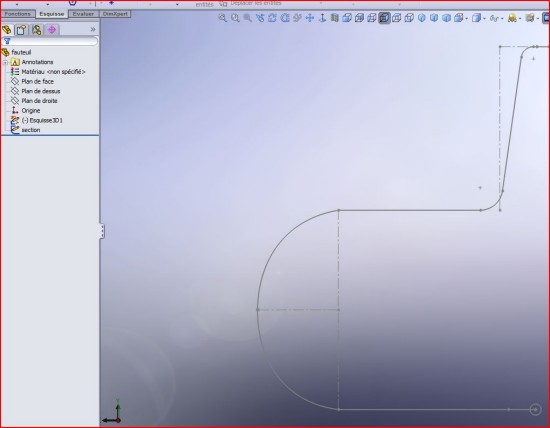Select the section sketch item
Screen dimensions: 550x428
tap(31, 130)
